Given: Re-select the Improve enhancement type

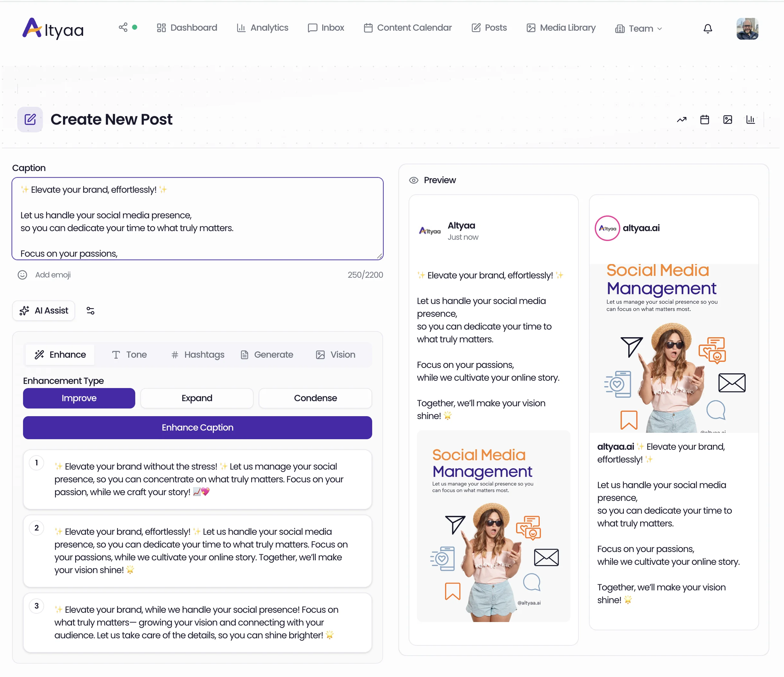Looking at the screenshot, I should tap(79, 398).
